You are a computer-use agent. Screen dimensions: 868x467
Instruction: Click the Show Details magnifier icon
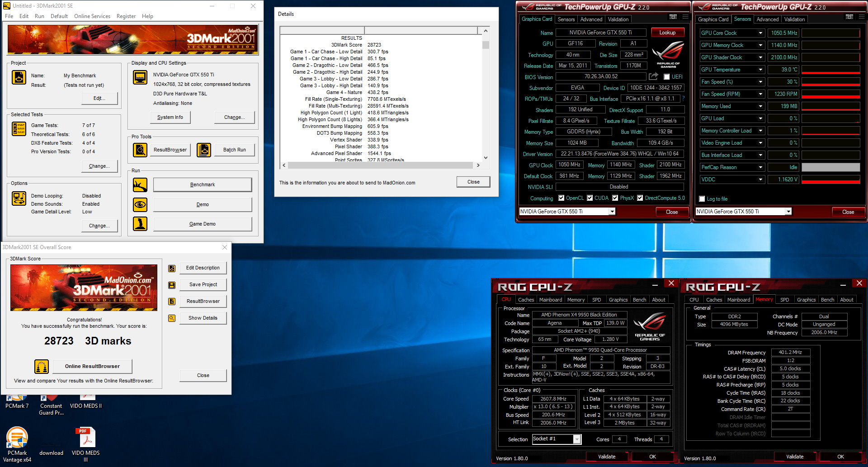tap(172, 318)
